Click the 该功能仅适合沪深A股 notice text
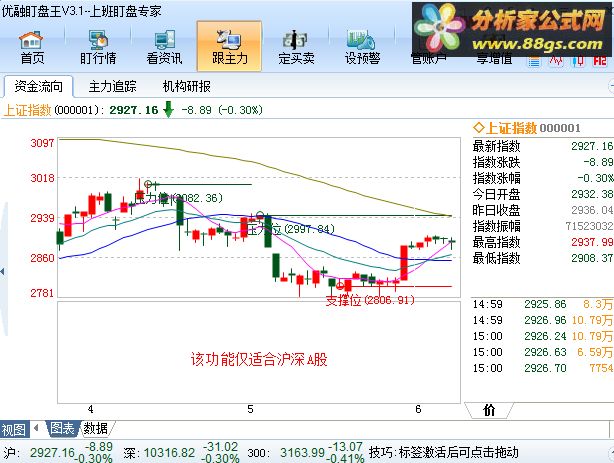The width and height of the screenshot is (614, 463). point(259,359)
